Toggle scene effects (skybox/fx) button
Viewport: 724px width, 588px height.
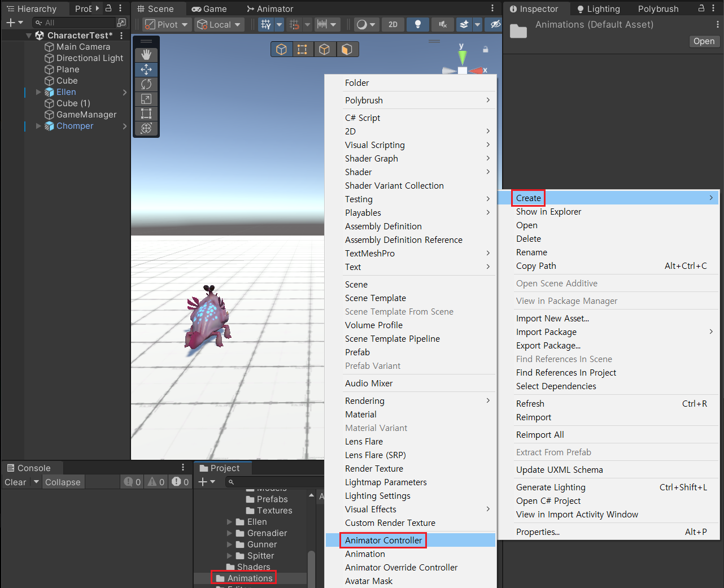click(x=464, y=24)
